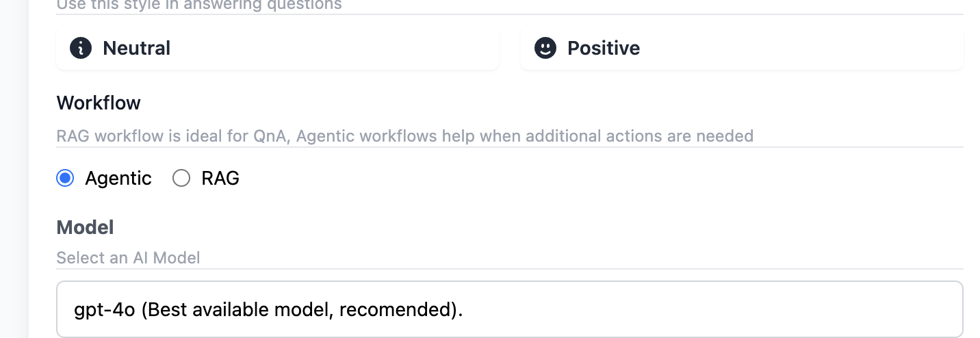Click the RAG workflow description text
The width and height of the screenshot is (980, 338).
pos(404,135)
